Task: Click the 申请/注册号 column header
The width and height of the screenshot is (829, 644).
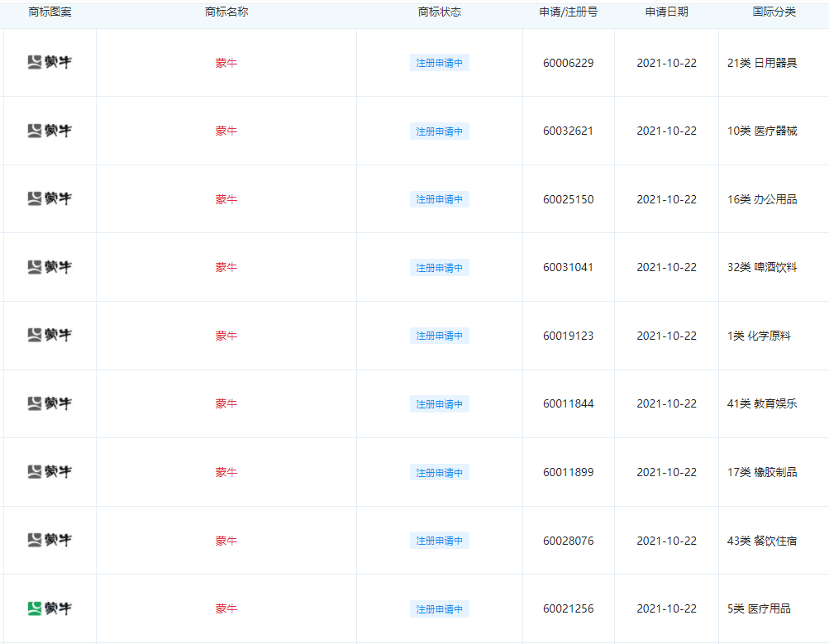Action: point(569,12)
